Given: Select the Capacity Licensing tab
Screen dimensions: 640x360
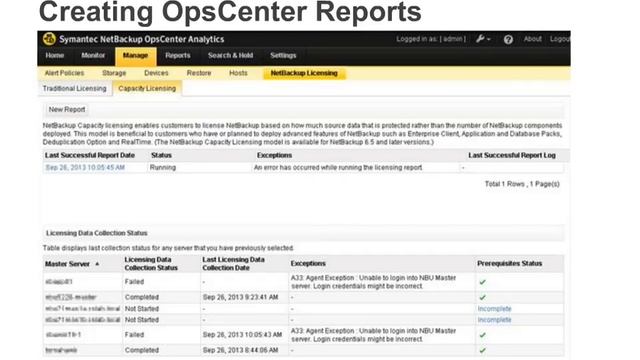Looking at the screenshot, I should (x=147, y=89).
